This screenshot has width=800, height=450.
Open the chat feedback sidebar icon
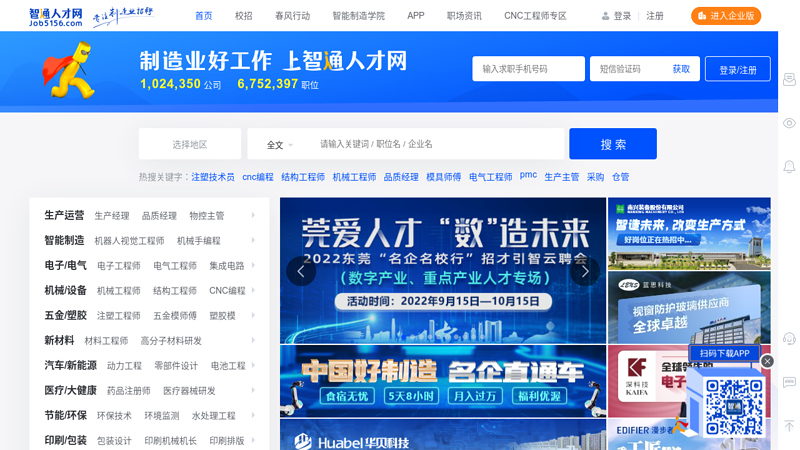789,382
